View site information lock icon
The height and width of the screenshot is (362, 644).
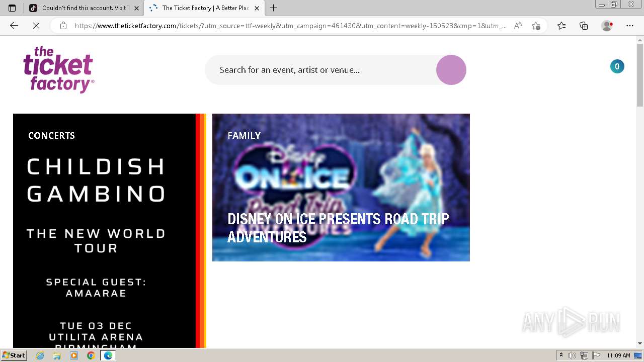pos(63,26)
